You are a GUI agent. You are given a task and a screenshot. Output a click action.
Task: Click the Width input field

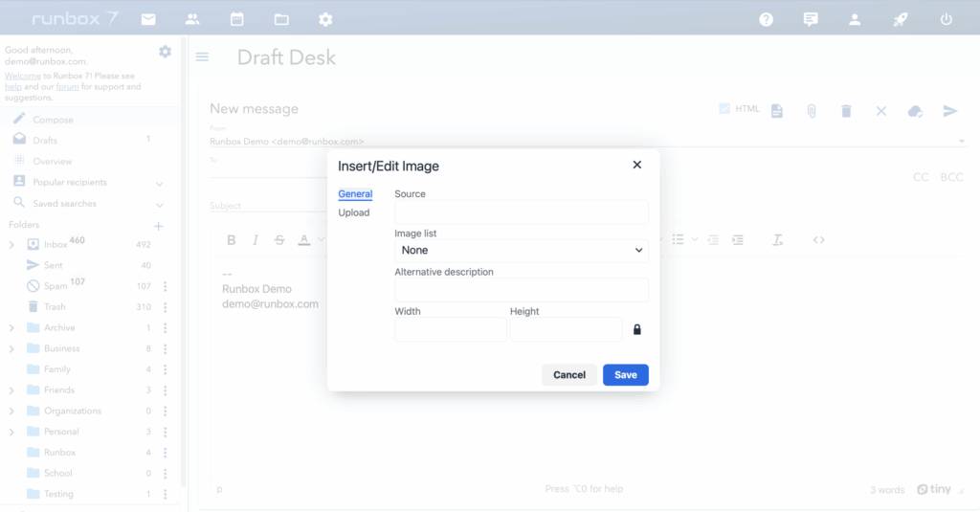pos(451,329)
